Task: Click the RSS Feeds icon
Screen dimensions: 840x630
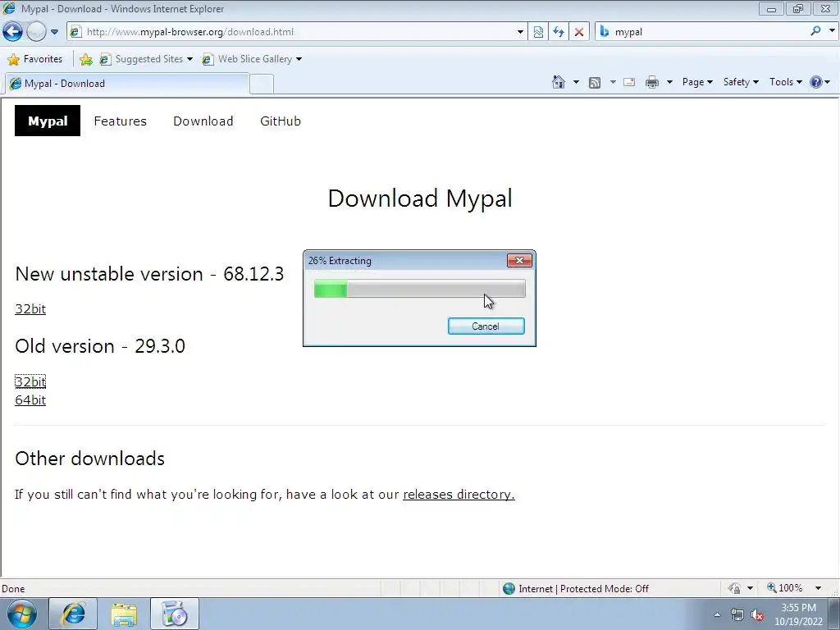Action: tap(595, 82)
